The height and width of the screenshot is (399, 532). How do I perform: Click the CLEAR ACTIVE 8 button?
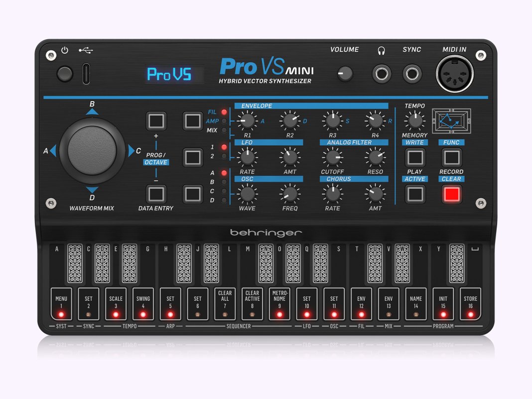tap(252, 304)
